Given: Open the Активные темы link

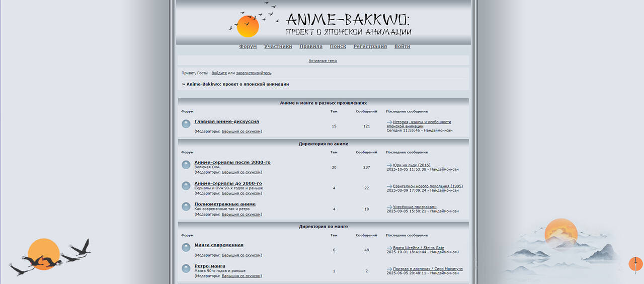Looking at the screenshot, I should (323, 60).
